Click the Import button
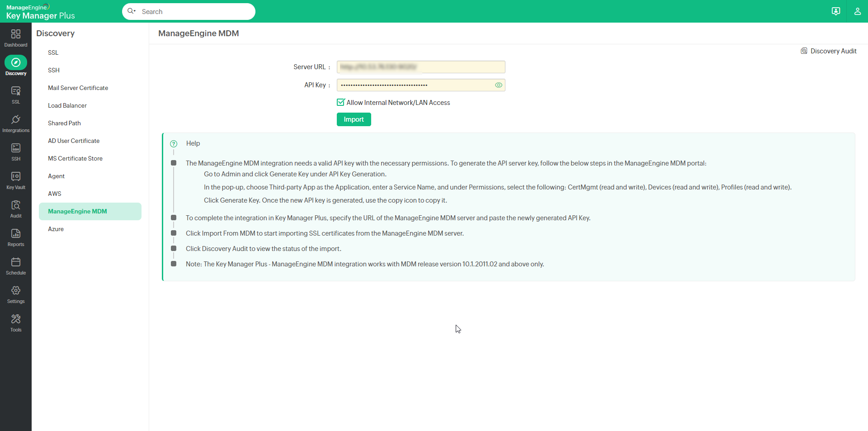This screenshot has height=431, width=868. pos(354,119)
